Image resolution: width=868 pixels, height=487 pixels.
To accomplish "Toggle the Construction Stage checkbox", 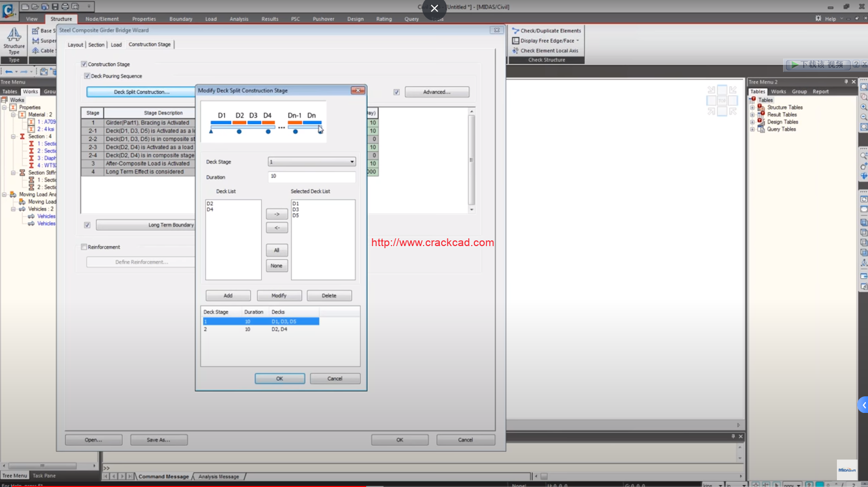I will point(84,64).
